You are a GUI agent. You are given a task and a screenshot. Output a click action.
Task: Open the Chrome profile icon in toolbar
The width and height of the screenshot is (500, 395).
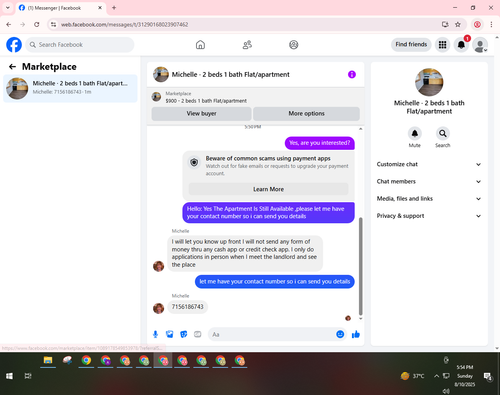(x=477, y=24)
